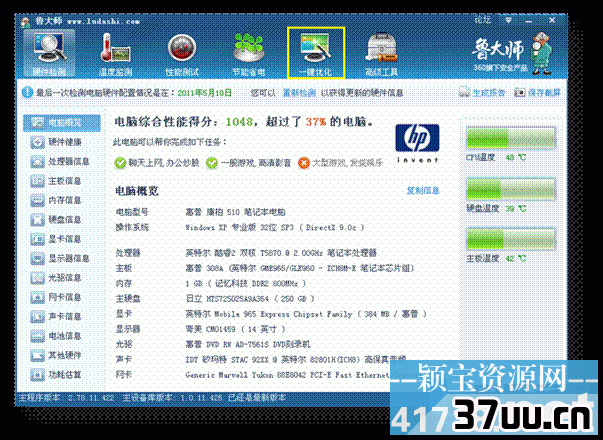The height and width of the screenshot is (440, 603).
Task: Click the processor value T5870 2.00GHz
Action: tap(281, 253)
